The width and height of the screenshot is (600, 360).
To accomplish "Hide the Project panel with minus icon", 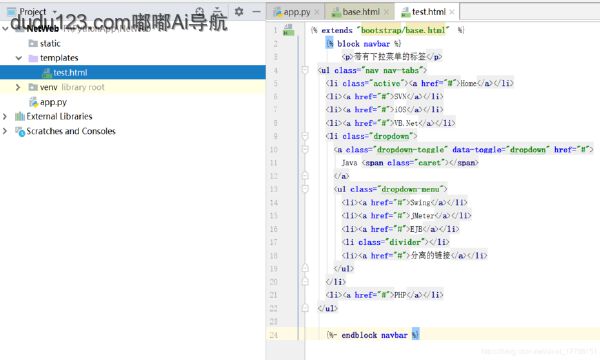I will click(x=256, y=11).
